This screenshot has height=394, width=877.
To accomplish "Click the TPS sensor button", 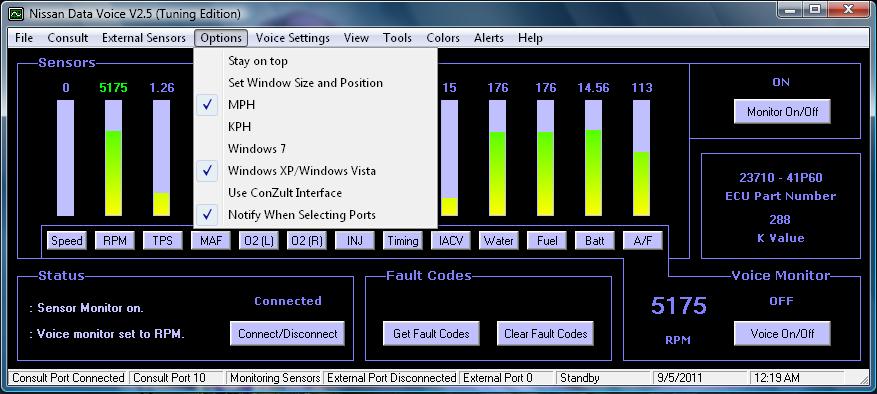I will point(163,241).
